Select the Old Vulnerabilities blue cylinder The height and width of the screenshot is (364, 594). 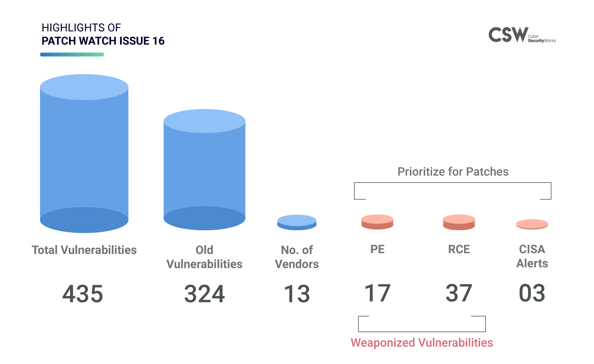204,169
